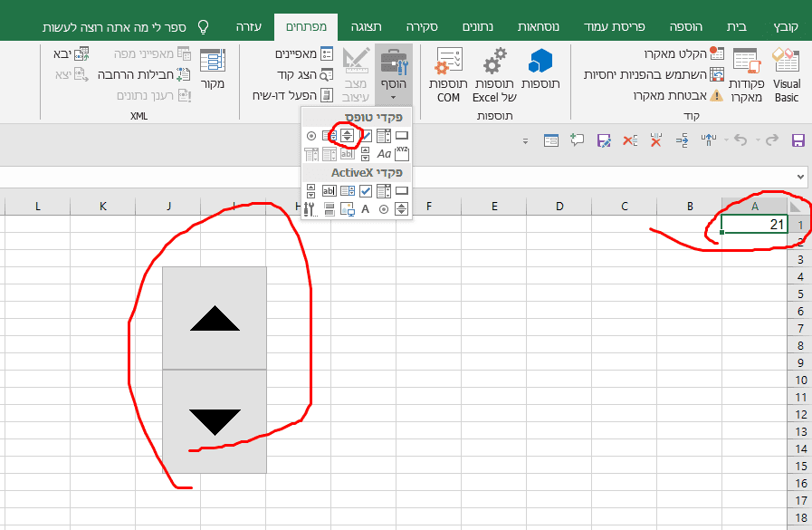Select the ActiveX List Box
Viewport: 812px width, 530px height.
[348, 190]
